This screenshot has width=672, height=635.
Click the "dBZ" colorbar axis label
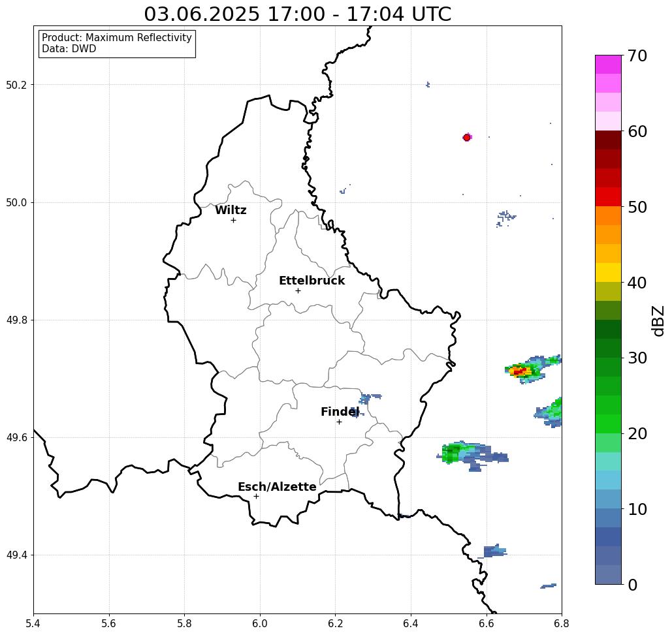[x=658, y=320]
